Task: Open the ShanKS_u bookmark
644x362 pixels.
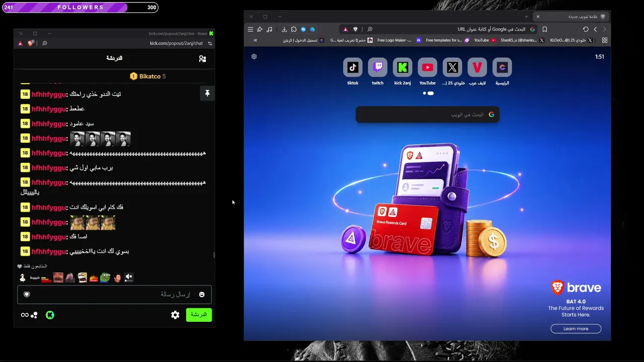Action: 522,40
